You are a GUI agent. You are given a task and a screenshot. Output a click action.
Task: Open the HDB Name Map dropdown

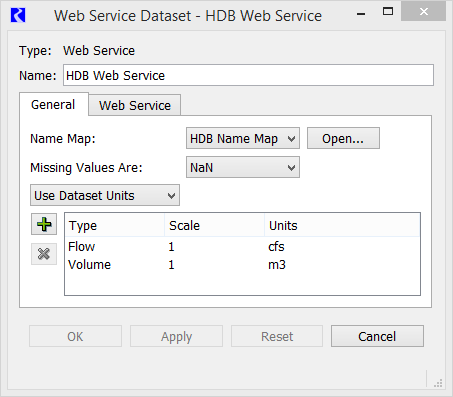243,138
